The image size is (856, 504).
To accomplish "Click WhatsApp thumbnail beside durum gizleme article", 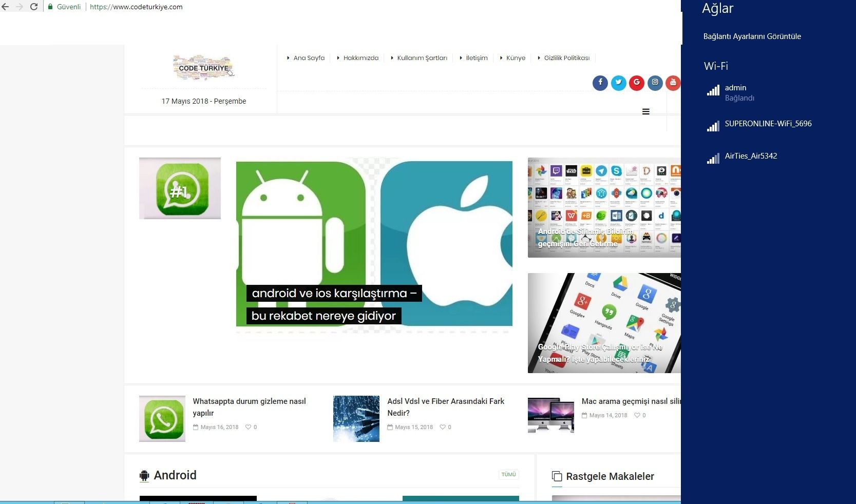I will (x=162, y=419).
